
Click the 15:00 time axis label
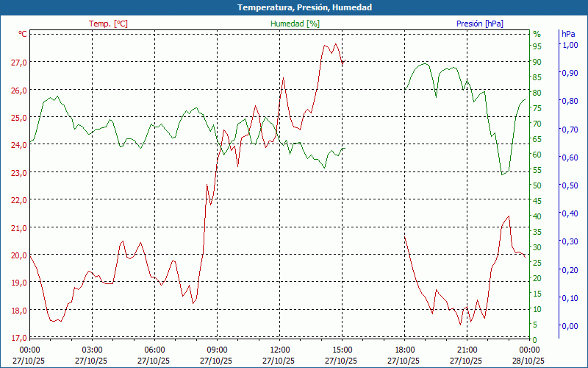343,350
